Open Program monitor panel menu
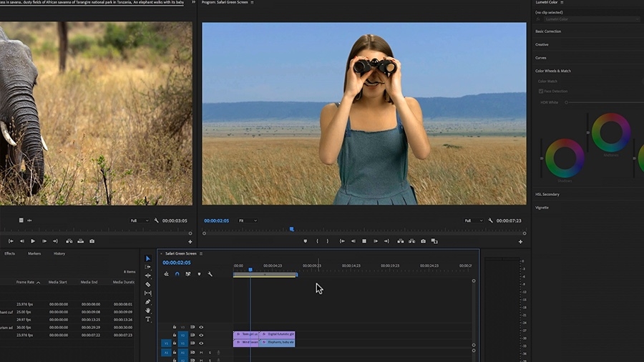 [252, 2]
